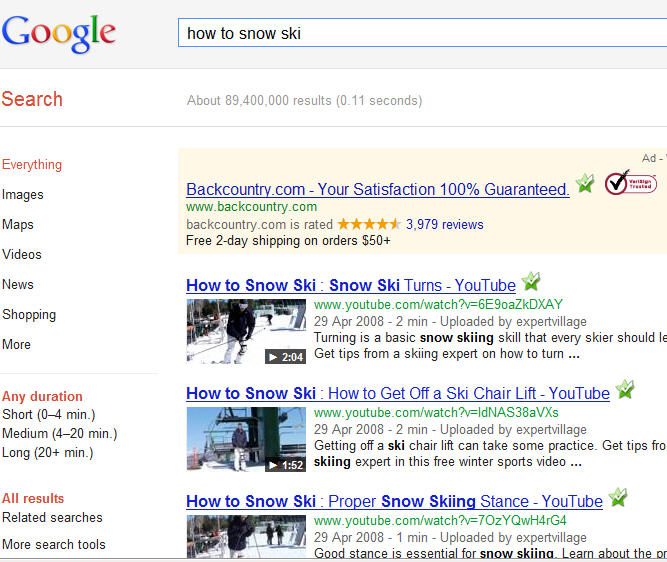Switch to News results
Viewport: 667px width, 562px height.
tap(17, 284)
